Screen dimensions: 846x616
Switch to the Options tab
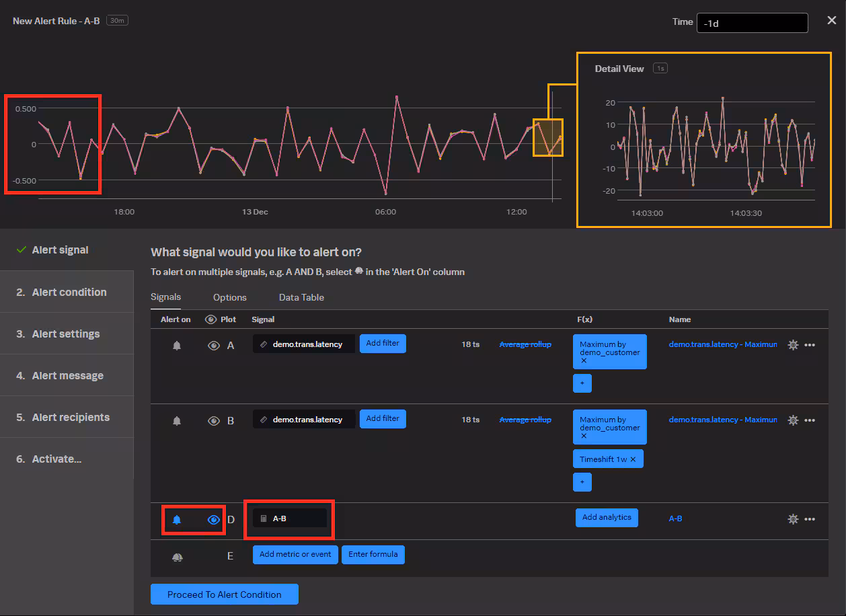pos(230,297)
